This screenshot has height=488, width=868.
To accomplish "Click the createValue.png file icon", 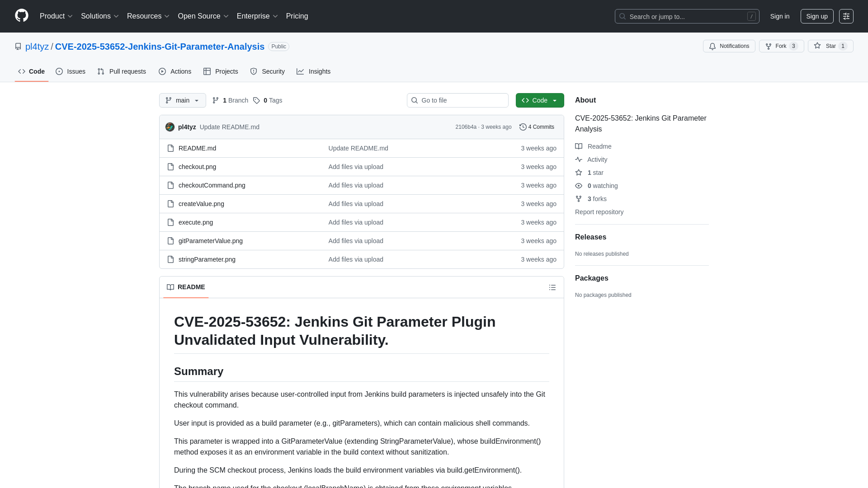I will tap(170, 204).
